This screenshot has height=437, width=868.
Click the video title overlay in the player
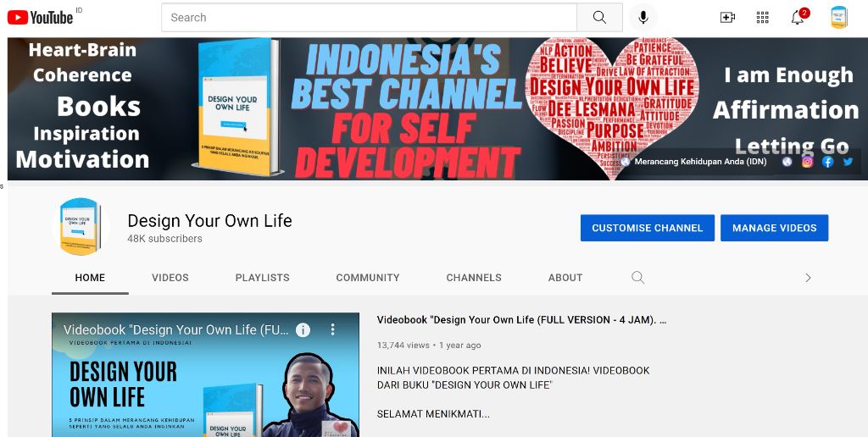point(176,329)
